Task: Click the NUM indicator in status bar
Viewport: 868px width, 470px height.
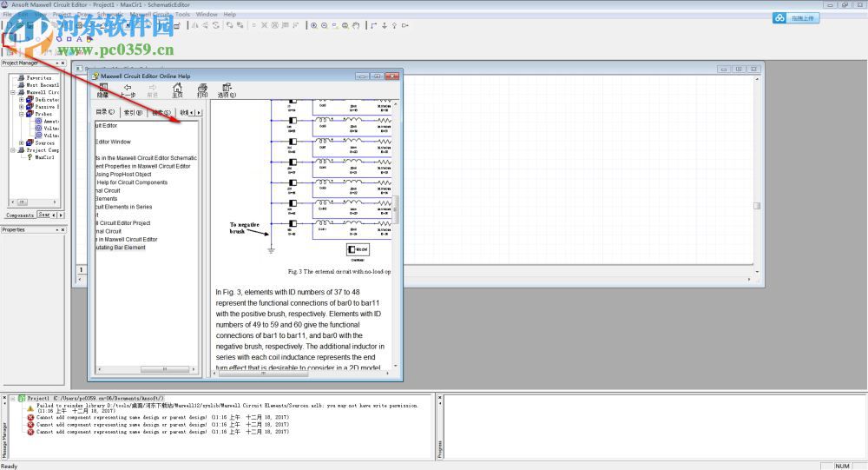Action: coord(842,467)
